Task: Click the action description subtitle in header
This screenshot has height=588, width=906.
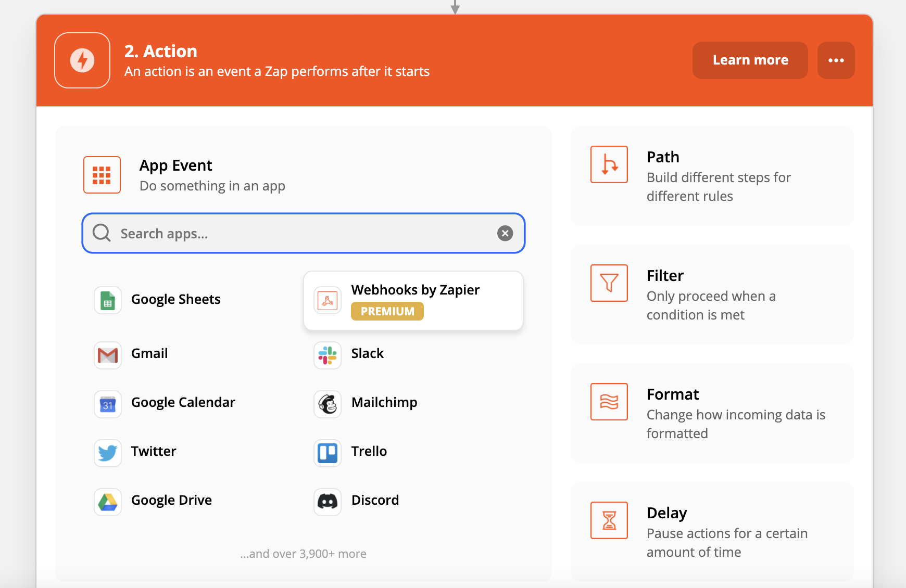Action: pyautogui.click(x=277, y=71)
